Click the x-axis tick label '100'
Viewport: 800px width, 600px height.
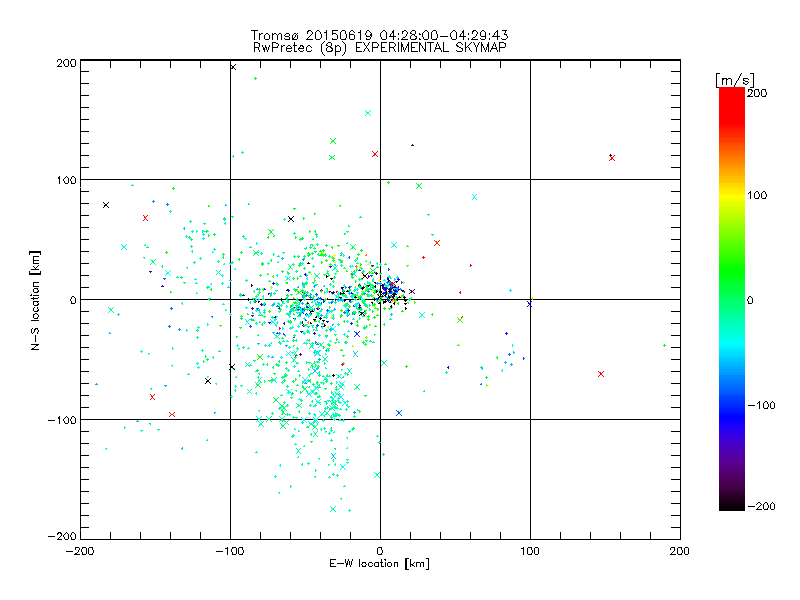click(530, 551)
